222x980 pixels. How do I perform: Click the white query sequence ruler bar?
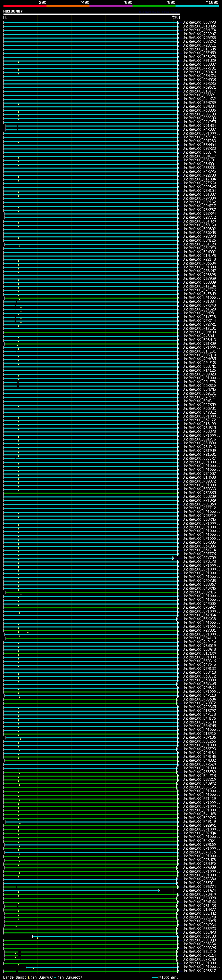click(x=92, y=15)
